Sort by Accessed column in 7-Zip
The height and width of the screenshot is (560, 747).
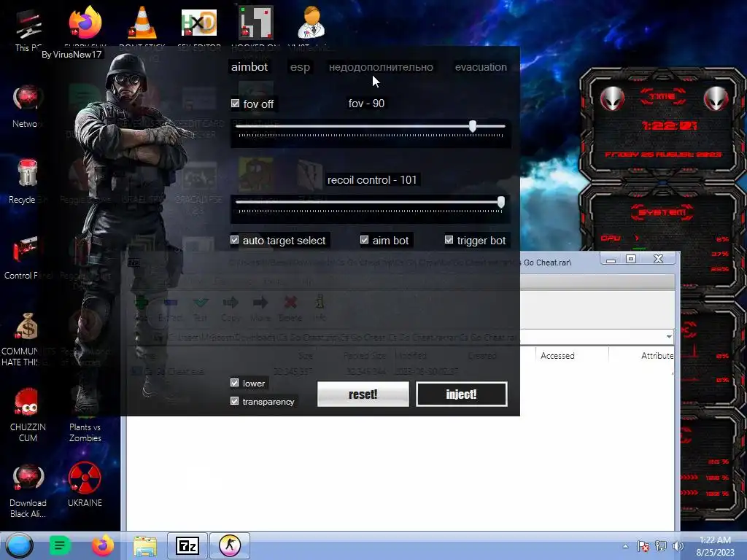pyautogui.click(x=557, y=356)
